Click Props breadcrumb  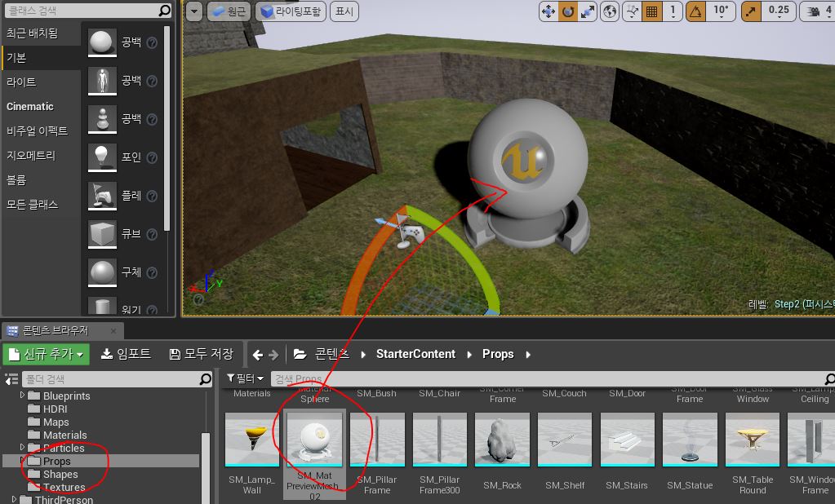(498, 354)
